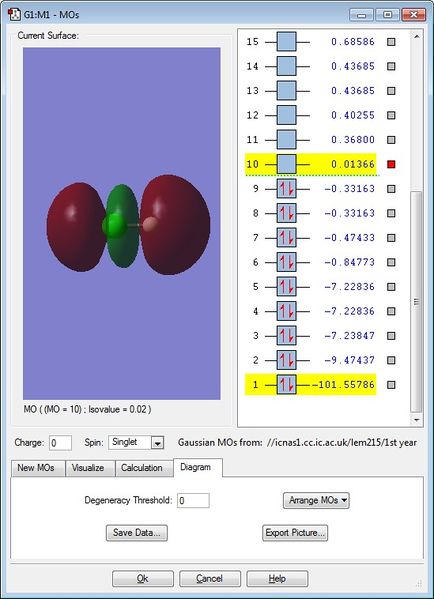This screenshot has height=599, width=434.
Task: Click the Cancel button
Action: pyautogui.click(x=210, y=579)
